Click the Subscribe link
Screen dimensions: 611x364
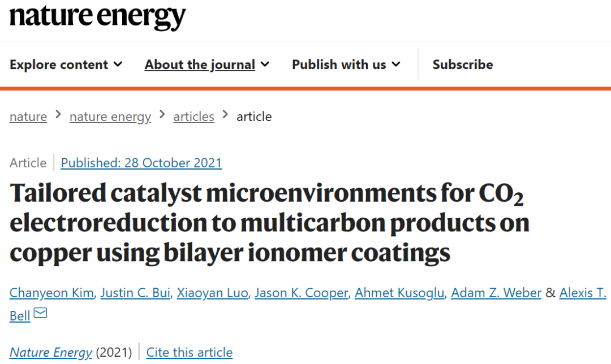[463, 64]
